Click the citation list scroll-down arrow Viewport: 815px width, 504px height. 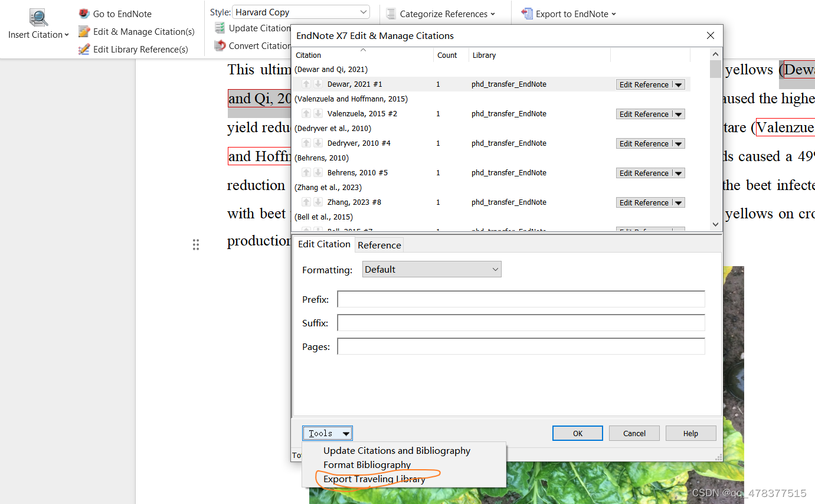[715, 224]
